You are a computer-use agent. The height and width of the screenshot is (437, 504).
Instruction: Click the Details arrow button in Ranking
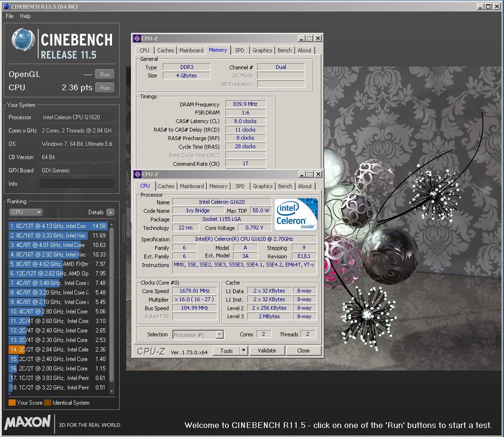(x=110, y=212)
